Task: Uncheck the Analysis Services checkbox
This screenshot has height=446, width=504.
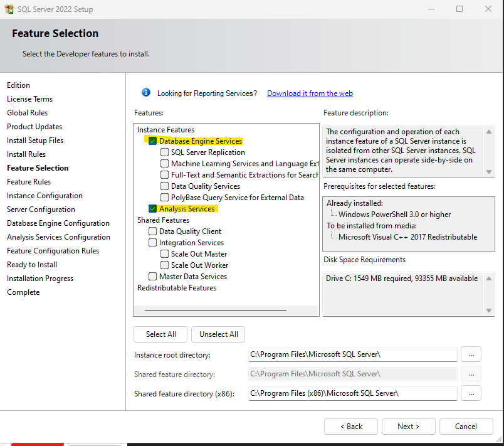Action: (x=153, y=209)
